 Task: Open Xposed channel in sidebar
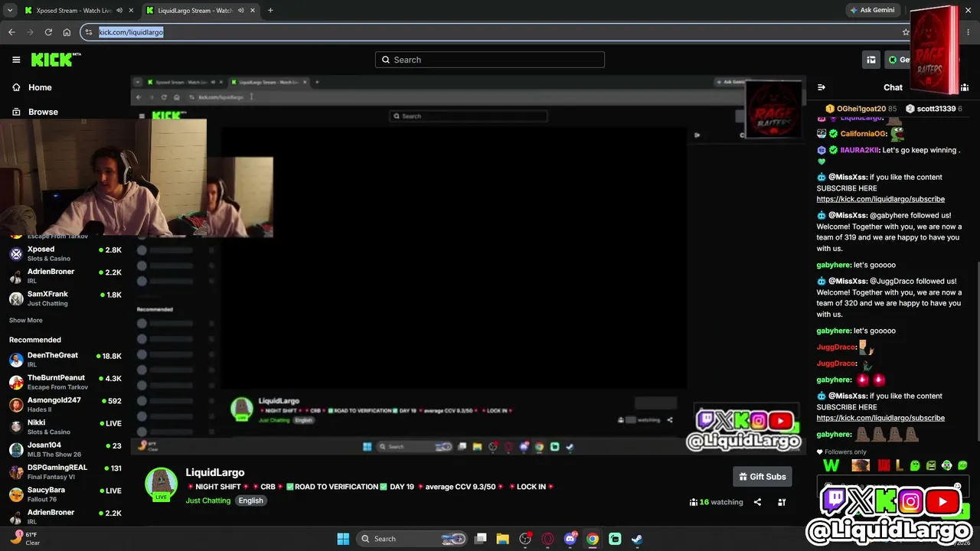pos(65,253)
